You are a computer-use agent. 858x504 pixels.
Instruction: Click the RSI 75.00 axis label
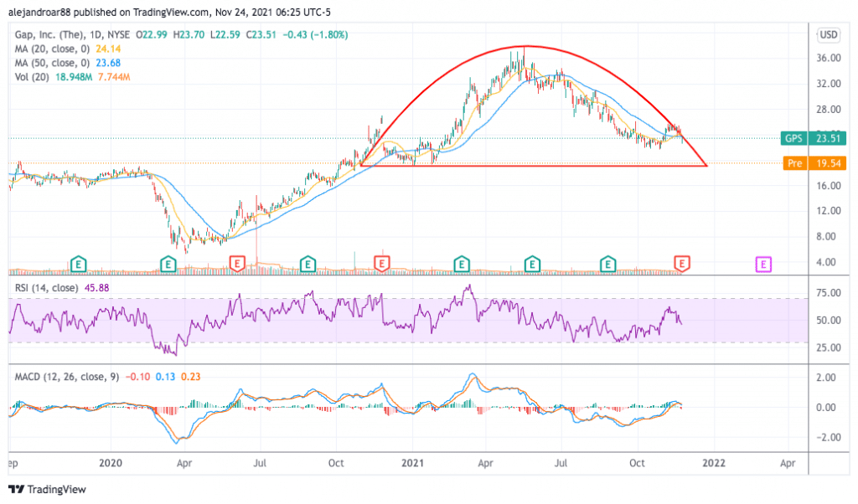tap(828, 293)
